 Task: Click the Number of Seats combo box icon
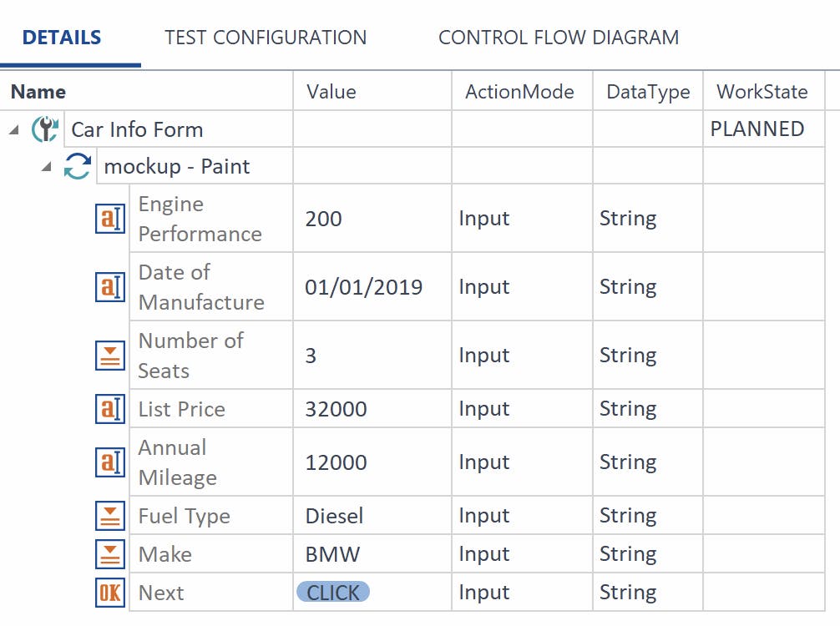pyautogui.click(x=111, y=356)
